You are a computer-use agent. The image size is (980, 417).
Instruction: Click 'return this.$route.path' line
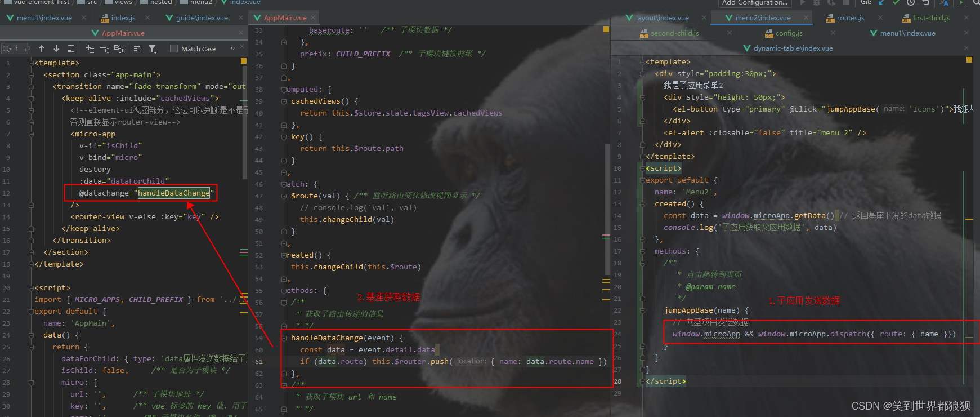(x=351, y=149)
